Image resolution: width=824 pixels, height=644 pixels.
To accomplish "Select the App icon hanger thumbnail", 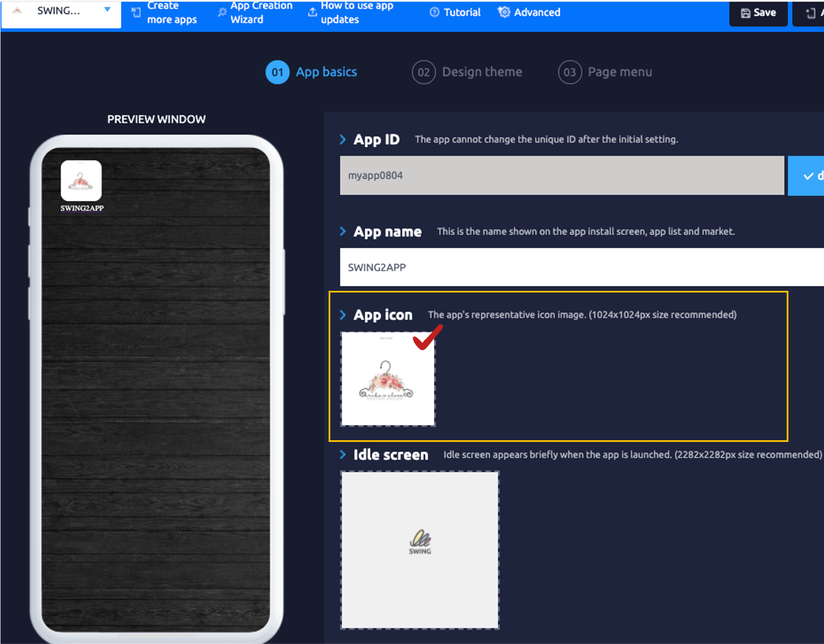I will (x=388, y=379).
